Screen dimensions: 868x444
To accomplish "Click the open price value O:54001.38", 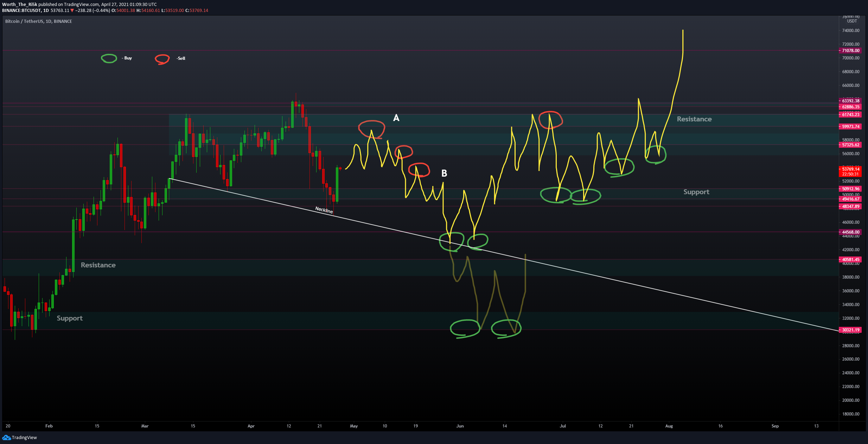I will (123, 11).
